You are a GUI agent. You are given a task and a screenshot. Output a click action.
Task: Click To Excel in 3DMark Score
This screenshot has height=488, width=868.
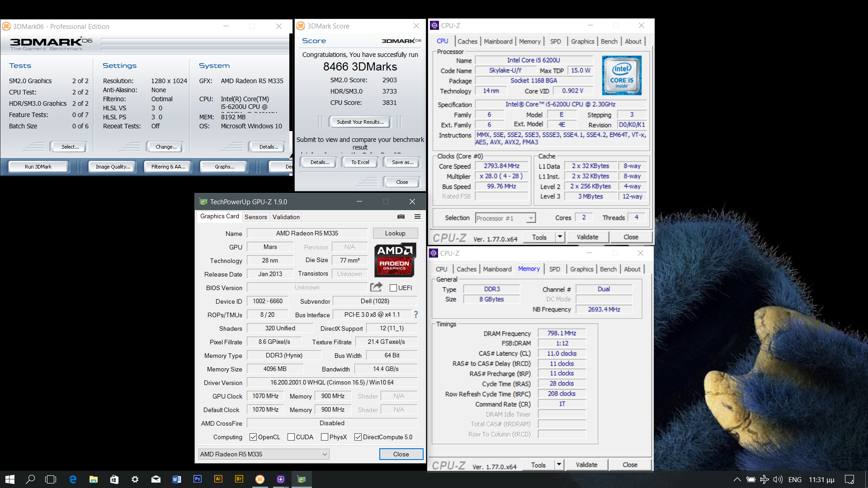360,162
